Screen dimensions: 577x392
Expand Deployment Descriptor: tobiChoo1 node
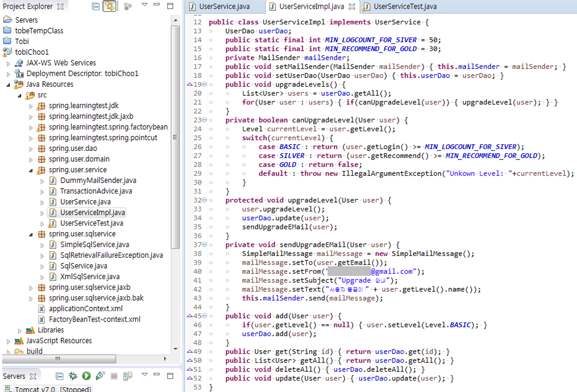click(8, 74)
